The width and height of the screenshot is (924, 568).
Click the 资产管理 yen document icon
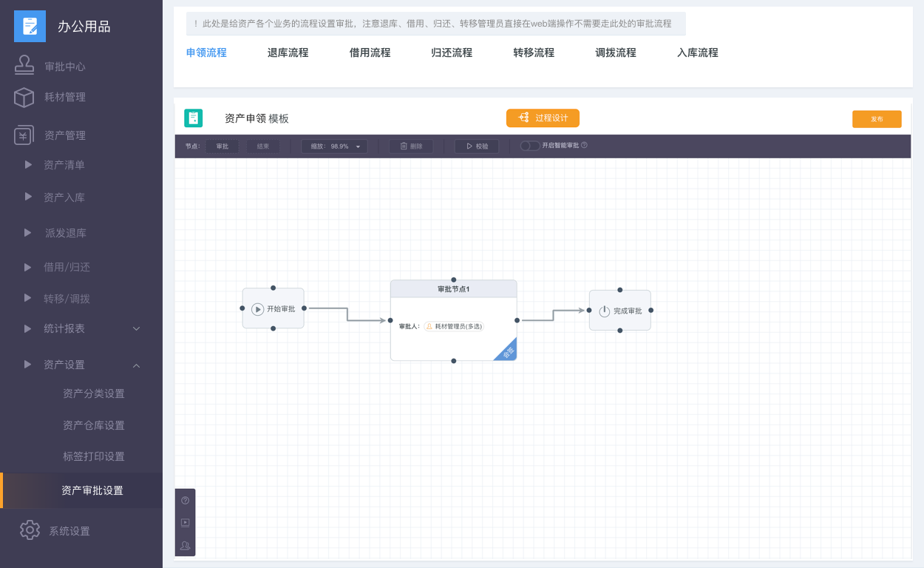point(24,135)
